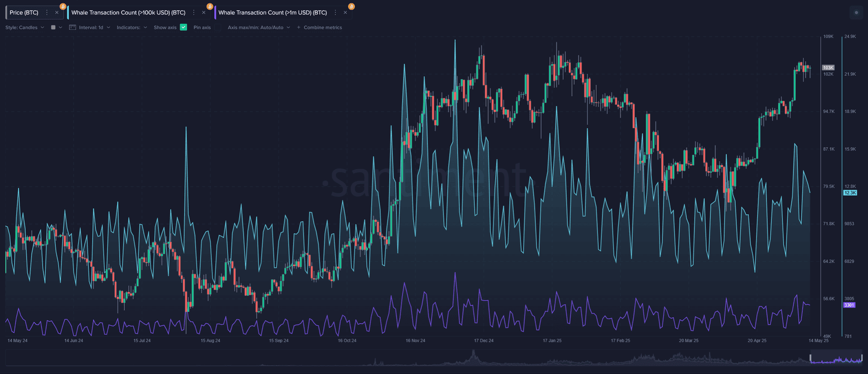
Task: Remove the Price (BTC) metric
Action: (57, 12)
